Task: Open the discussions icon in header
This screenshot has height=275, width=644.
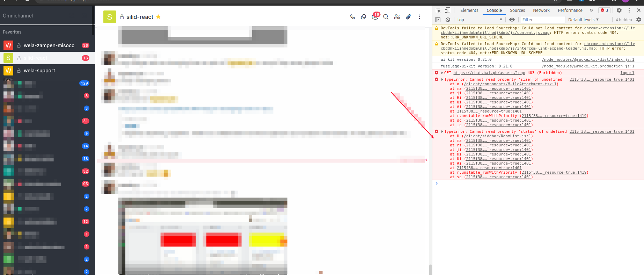Action: 364,17
